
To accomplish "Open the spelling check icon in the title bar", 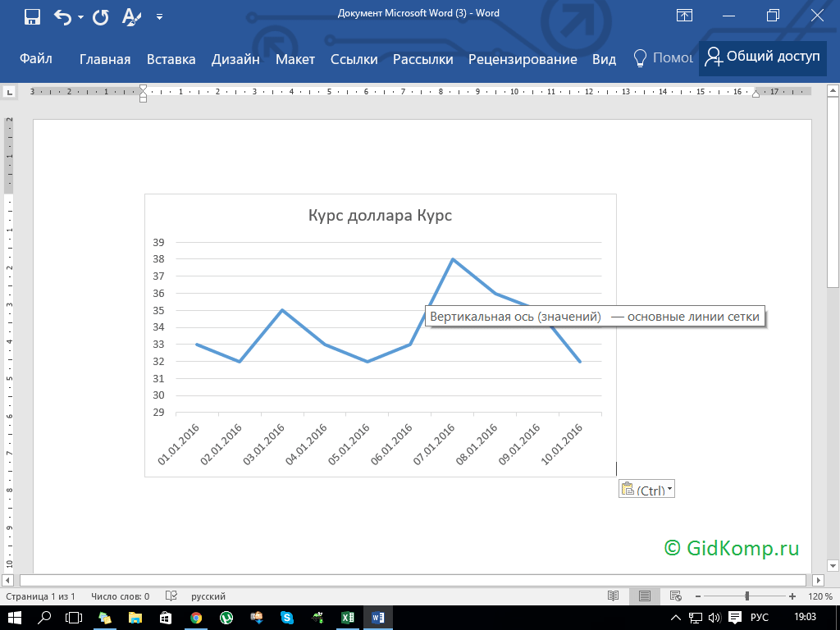I will 130,16.
